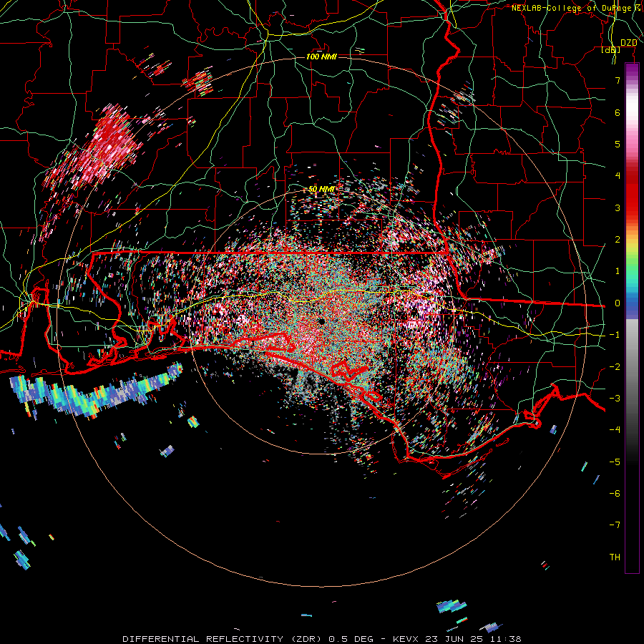Click the -3 value on the scale
The width and height of the screenshot is (644, 644).
615,399
